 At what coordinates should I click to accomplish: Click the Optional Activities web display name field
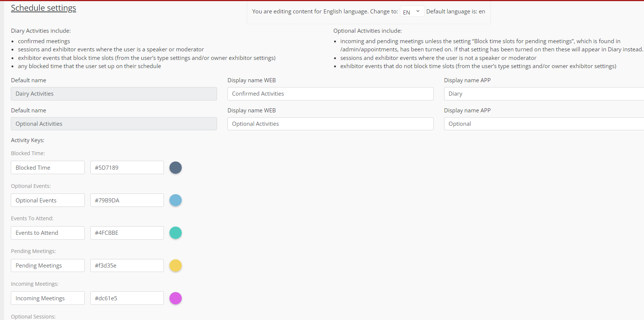pyautogui.click(x=330, y=124)
